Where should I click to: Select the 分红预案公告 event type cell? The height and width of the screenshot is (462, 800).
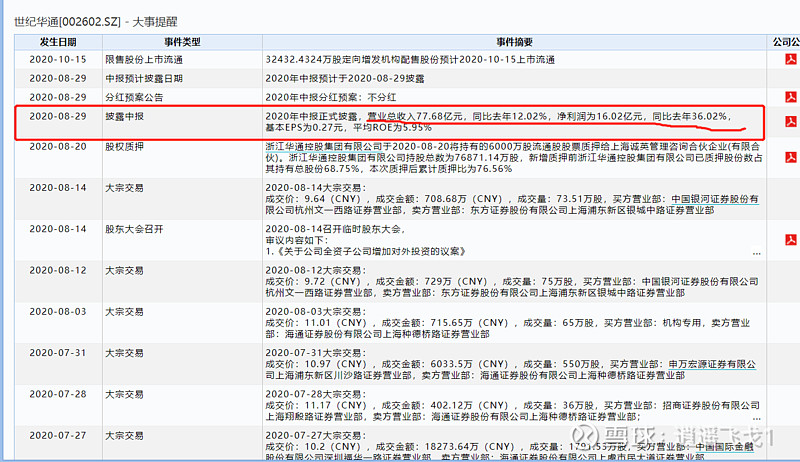coord(182,97)
